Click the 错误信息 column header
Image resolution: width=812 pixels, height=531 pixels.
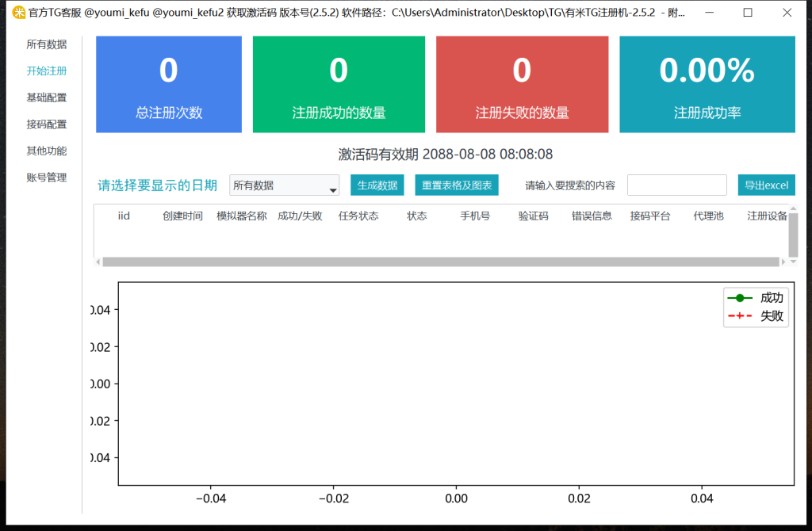(x=592, y=216)
